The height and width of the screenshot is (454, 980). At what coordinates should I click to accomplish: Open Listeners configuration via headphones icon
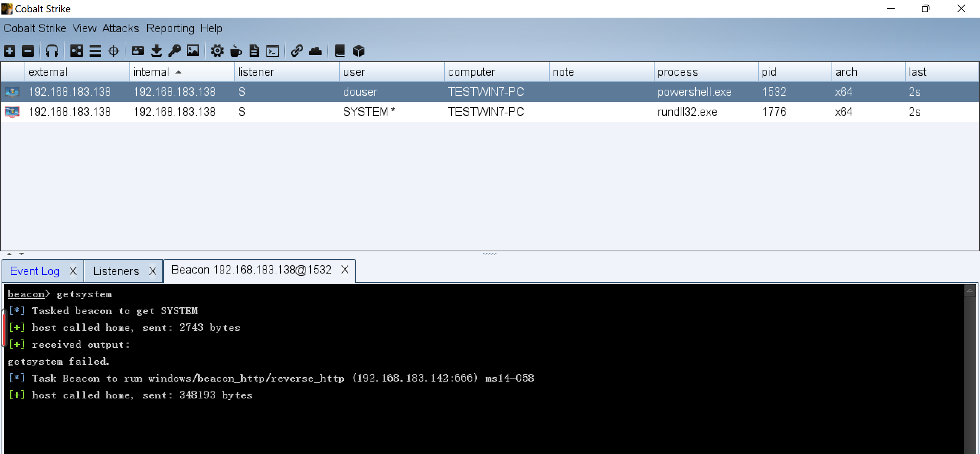pos(52,51)
